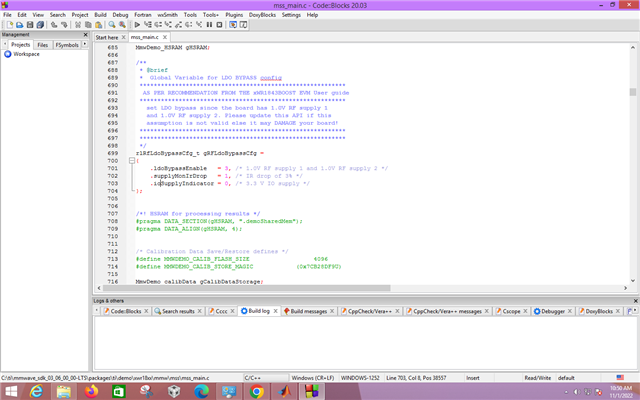Select the Files tab in Management
640x400 pixels.
pyautogui.click(x=42, y=45)
